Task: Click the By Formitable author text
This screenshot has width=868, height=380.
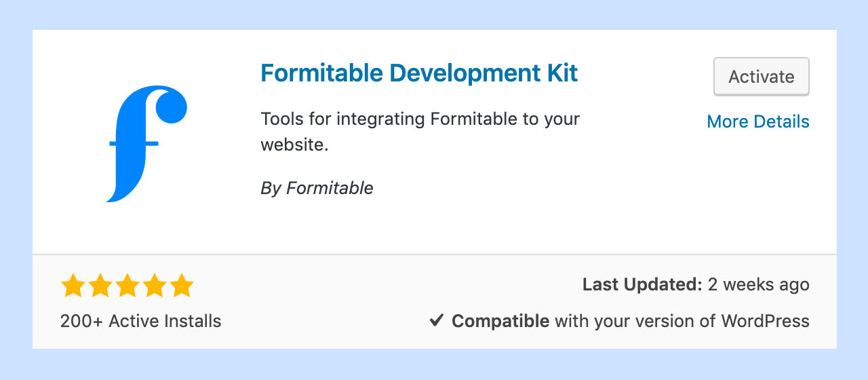Action: pyautogui.click(x=317, y=188)
